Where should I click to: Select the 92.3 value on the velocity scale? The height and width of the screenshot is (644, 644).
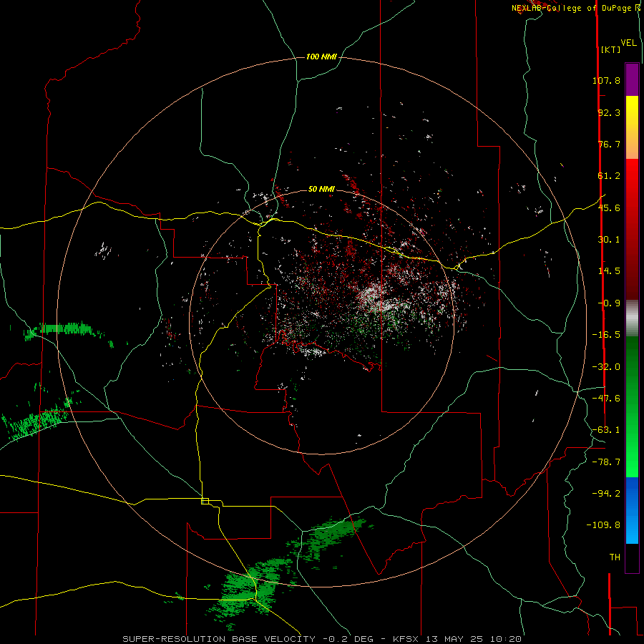[609, 112]
